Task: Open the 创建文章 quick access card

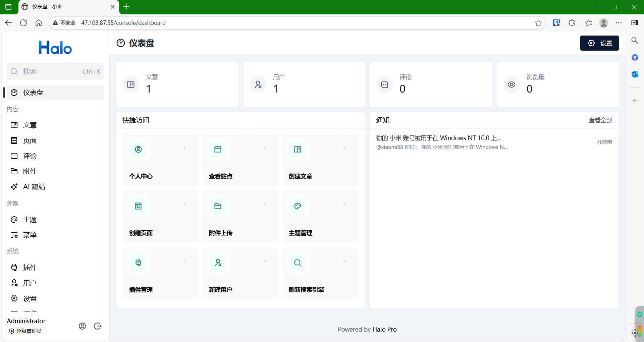Action: click(x=320, y=160)
